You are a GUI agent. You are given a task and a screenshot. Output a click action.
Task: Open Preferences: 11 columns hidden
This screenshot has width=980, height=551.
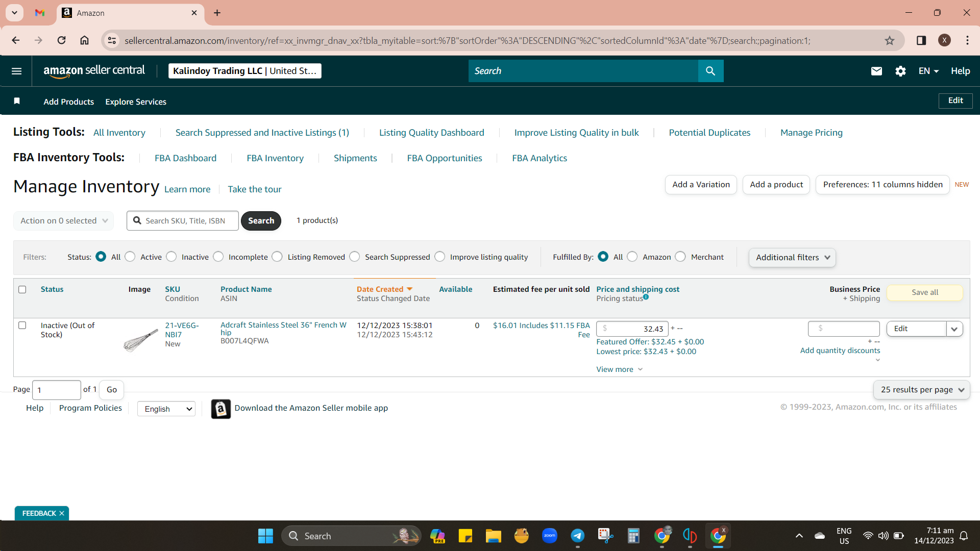[x=883, y=185]
